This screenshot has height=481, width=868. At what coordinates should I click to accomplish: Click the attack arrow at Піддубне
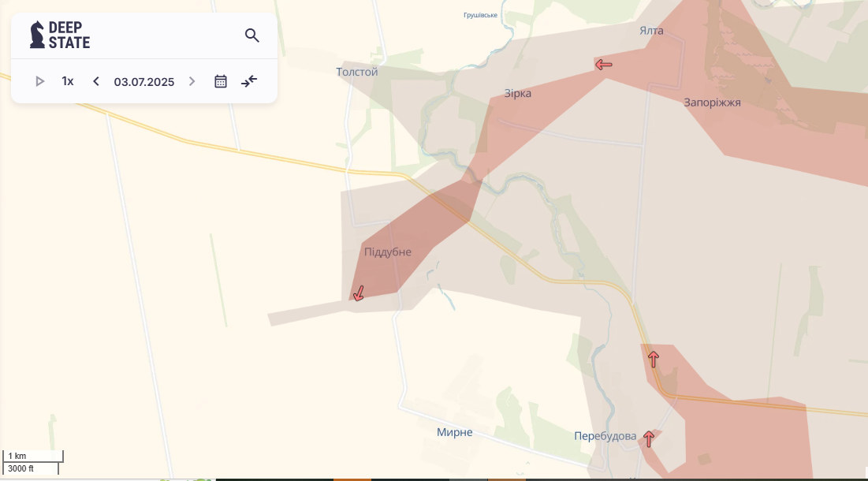tap(359, 293)
